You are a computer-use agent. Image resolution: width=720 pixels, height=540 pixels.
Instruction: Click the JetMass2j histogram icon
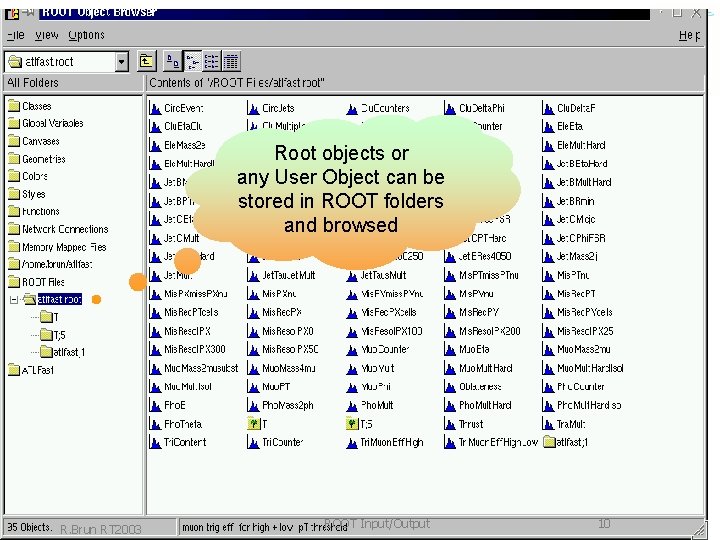548,256
